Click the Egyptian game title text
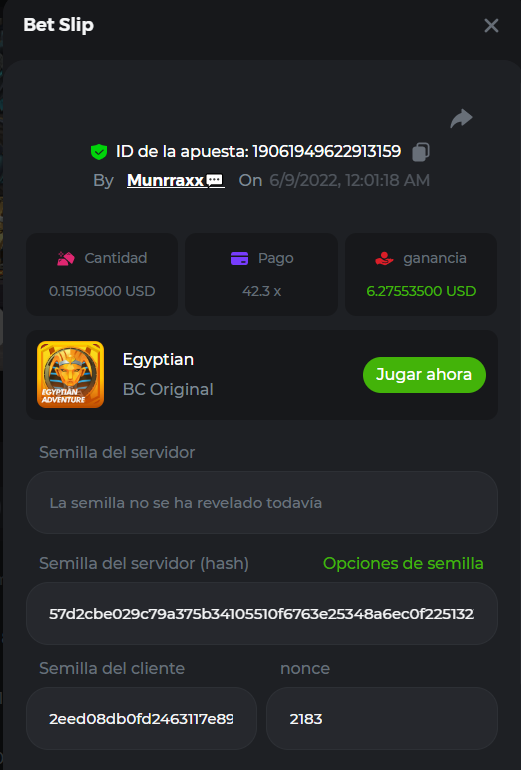The width and height of the screenshot is (521, 770). point(158,360)
